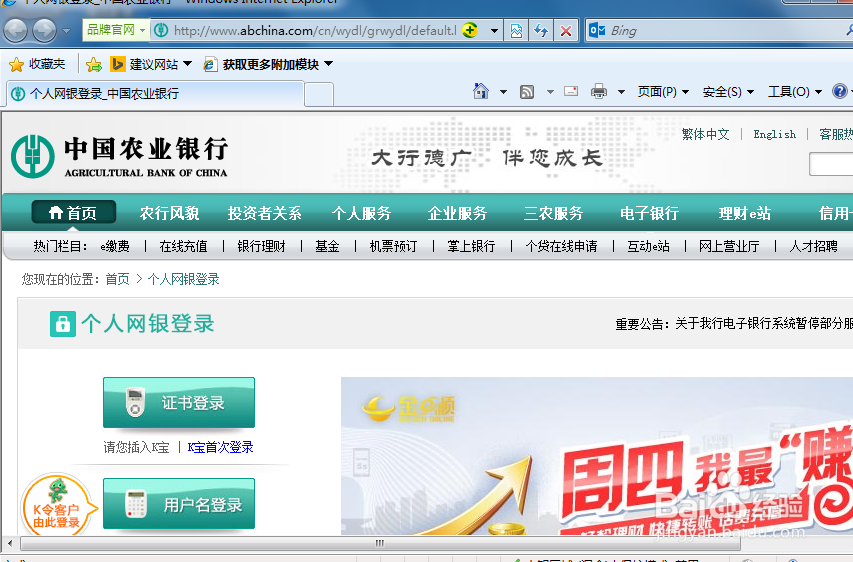Open 理财e站 navigation item

[744, 213]
